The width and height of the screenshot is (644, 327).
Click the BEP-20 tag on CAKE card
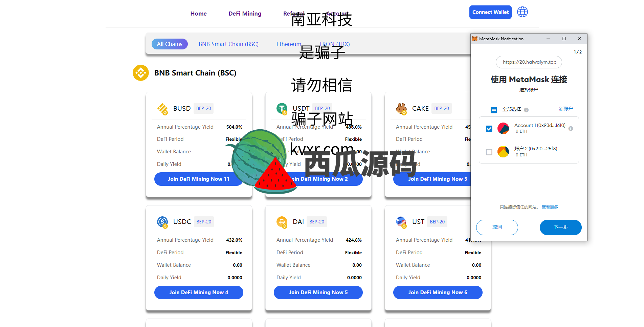(x=442, y=108)
